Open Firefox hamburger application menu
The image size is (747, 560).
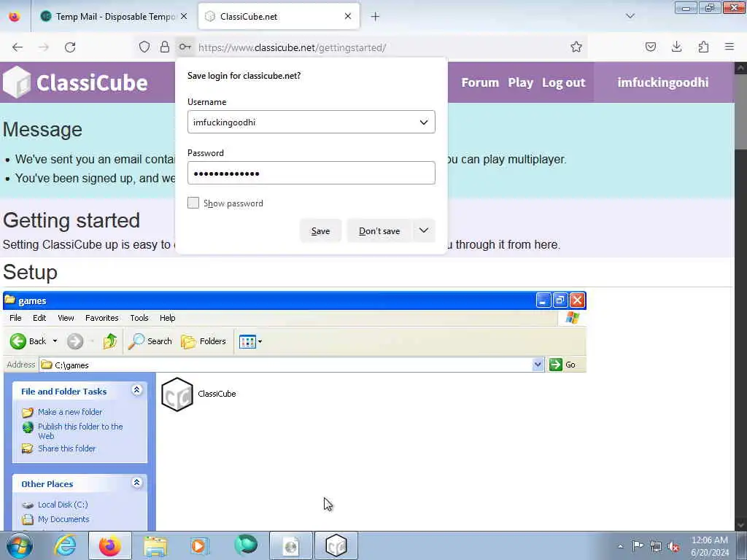(x=729, y=47)
